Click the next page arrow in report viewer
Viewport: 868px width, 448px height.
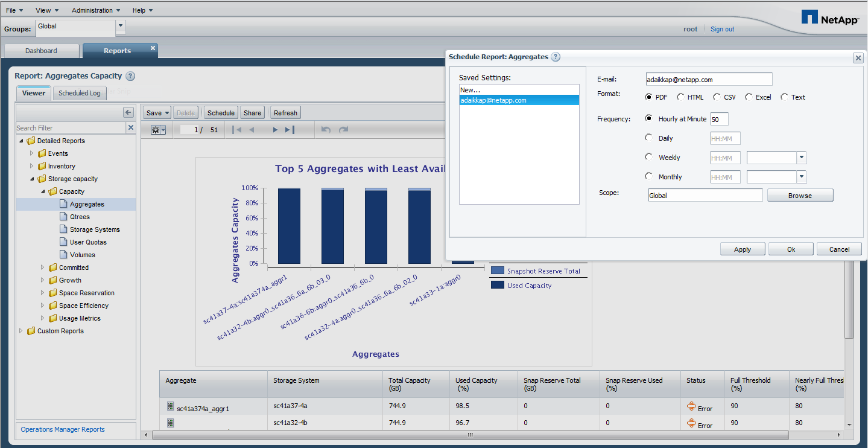click(275, 130)
